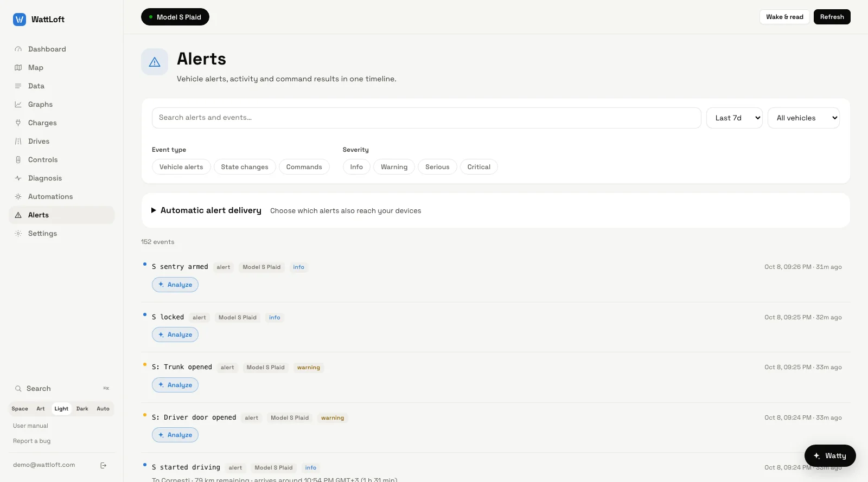Screen dimensions: 868x482
Task: Toggle the Critical severity filter
Action: point(479,167)
